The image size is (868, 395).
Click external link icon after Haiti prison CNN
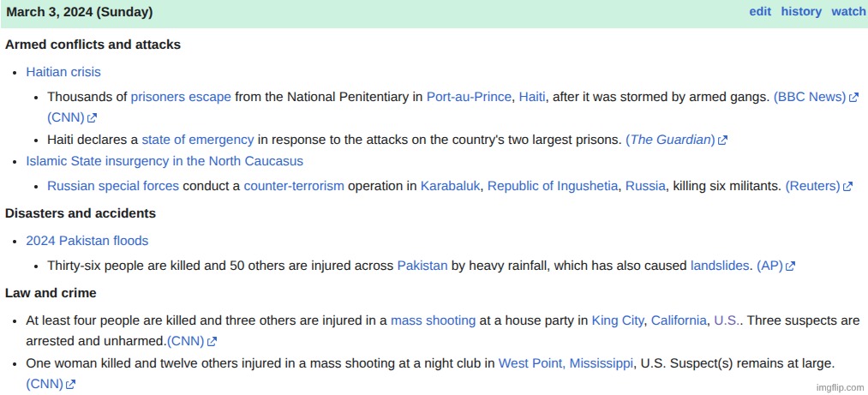click(92, 118)
